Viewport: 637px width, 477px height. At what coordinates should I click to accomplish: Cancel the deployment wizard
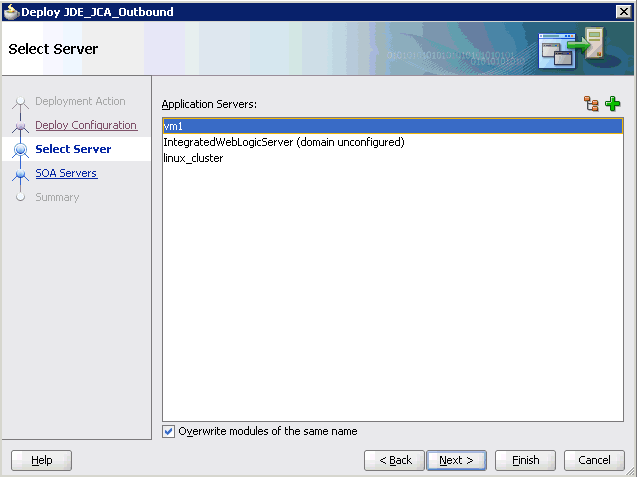(594, 460)
